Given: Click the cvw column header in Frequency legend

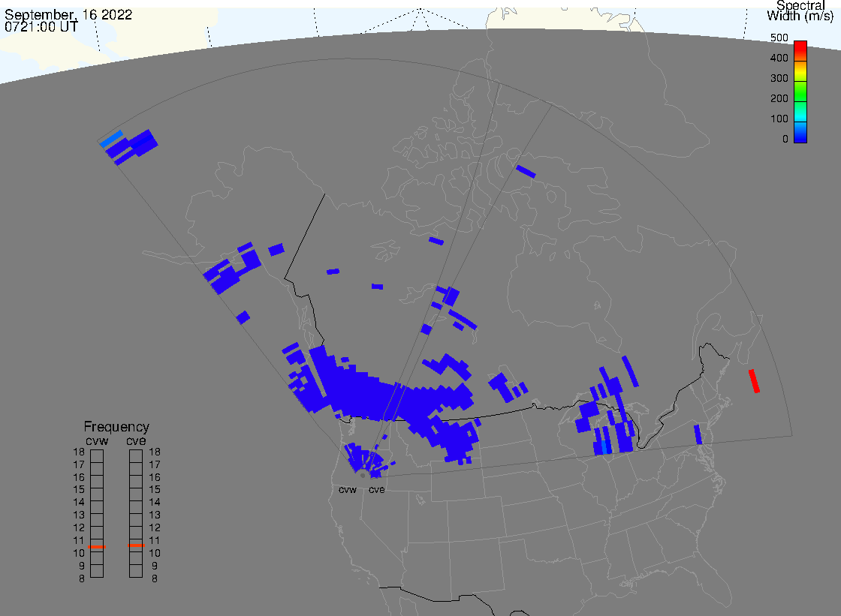Looking at the screenshot, I should 97,440.
